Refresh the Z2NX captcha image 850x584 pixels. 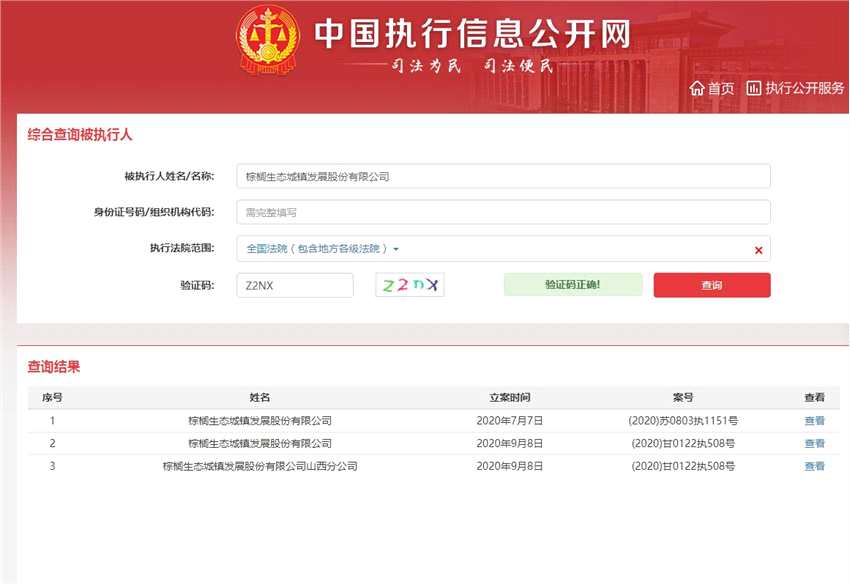pos(410,285)
